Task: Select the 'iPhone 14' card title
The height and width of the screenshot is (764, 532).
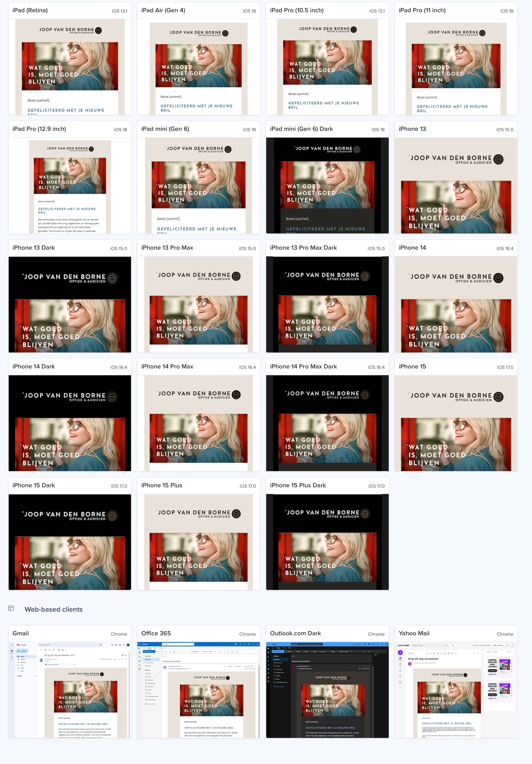Action: pyautogui.click(x=412, y=248)
